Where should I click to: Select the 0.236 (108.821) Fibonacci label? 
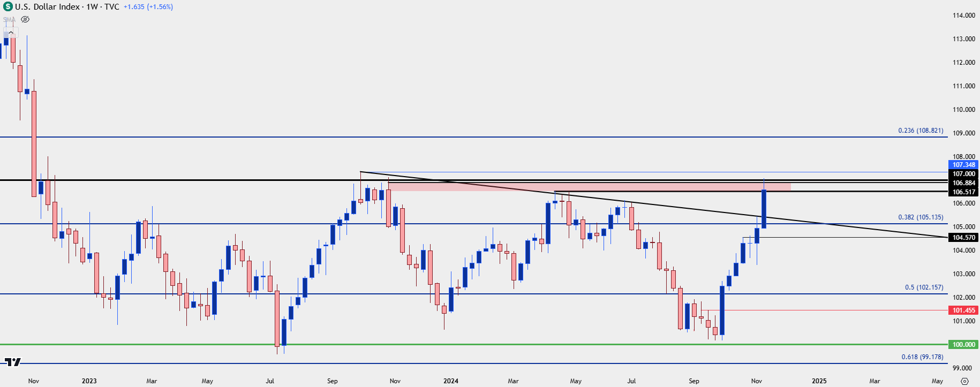click(x=921, y=131)
